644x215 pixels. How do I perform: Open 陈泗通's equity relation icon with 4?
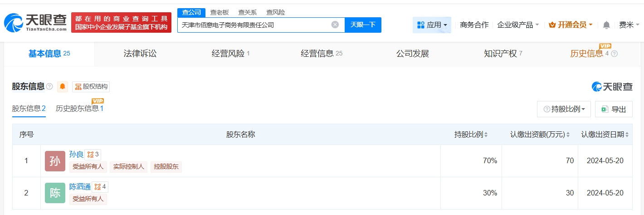100,186
